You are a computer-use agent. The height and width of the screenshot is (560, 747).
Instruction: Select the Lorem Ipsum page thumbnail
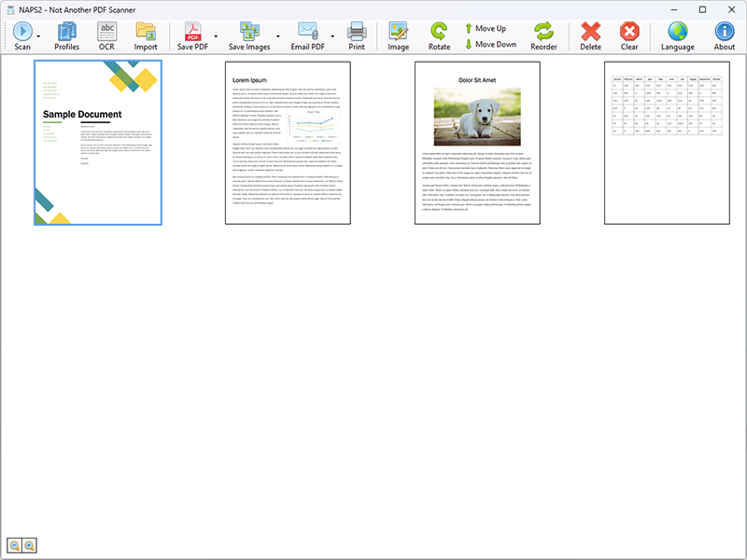pos(288,143)
